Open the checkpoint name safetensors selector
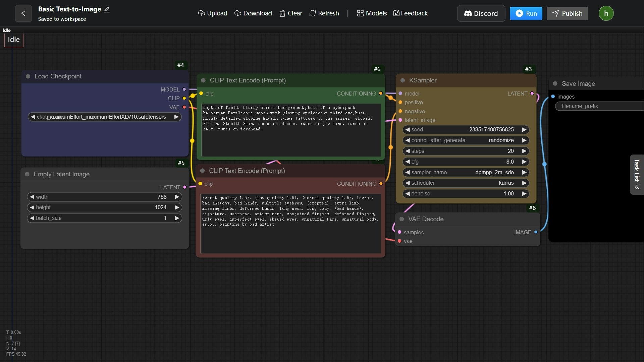 [x=104, y=117]
